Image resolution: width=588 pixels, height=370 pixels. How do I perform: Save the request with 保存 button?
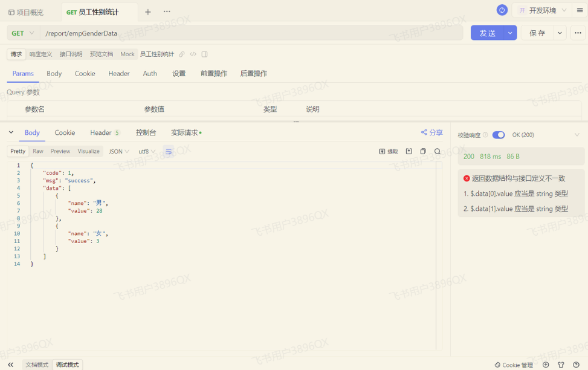pyautogui.click(x=537, y=33)
